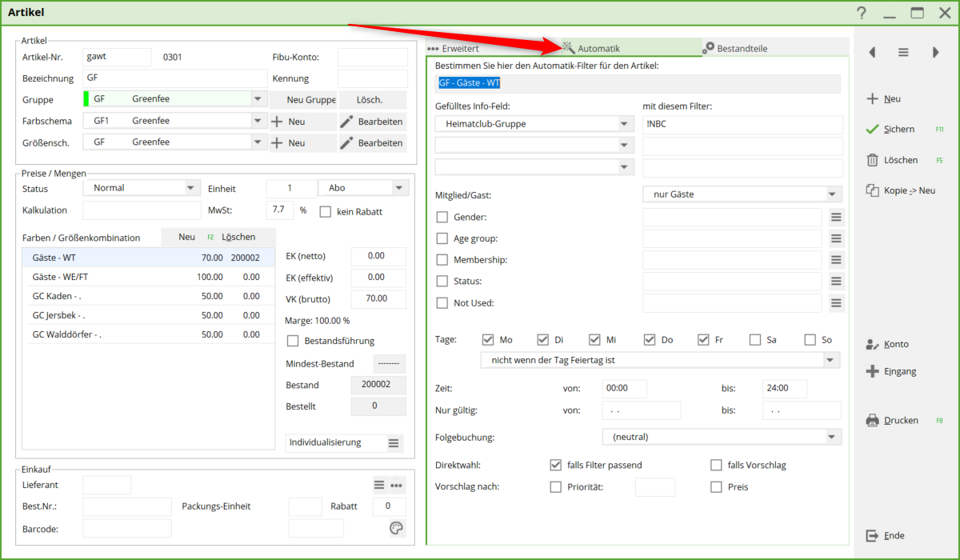Expand the Folgebuchung neutral dropdown
The image size is (960, 560).
832,437
